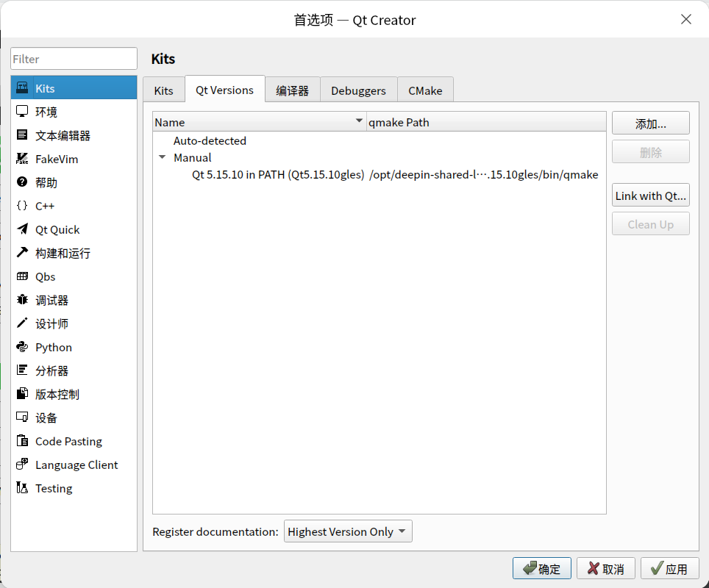Screen dimensions: 709x588
Task: Click the Link with Qt... button
Action: tap(651, 196)
